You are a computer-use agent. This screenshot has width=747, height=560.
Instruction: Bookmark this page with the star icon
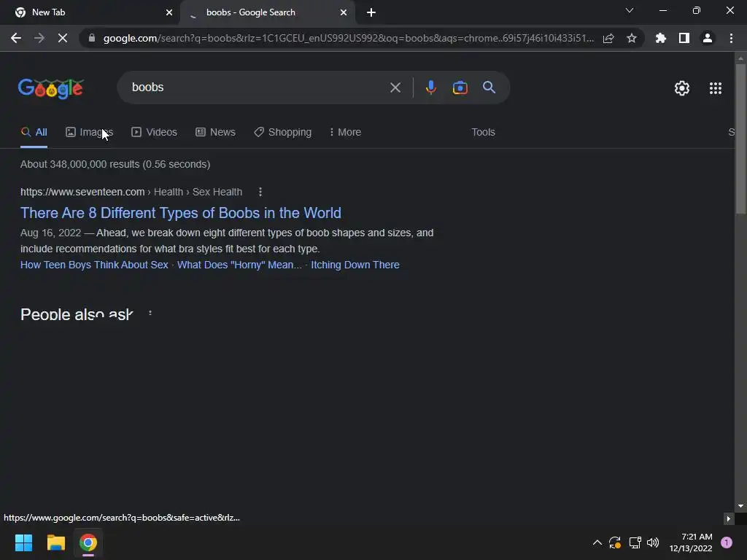pyautogui.click(x=632, y=38)
